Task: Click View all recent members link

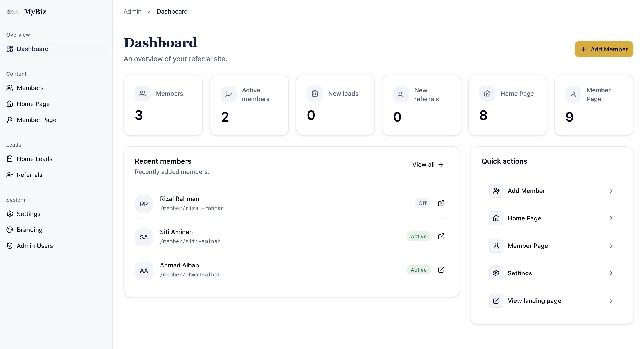Action: [x=428, y=165]
